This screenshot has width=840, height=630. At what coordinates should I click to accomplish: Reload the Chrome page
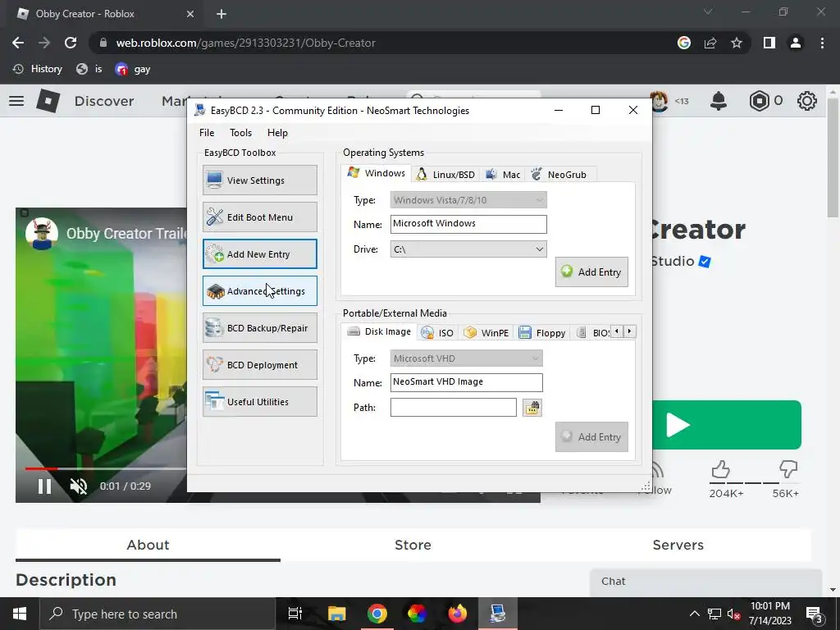(x=71, y=43)
